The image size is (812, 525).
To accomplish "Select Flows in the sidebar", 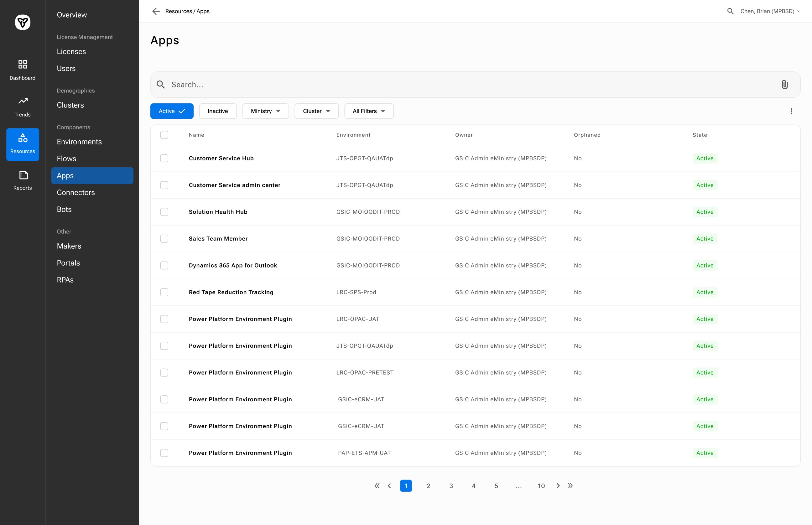I will (x=66, y=159).
